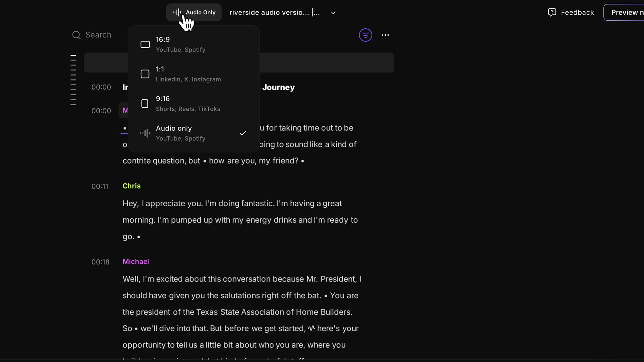Click the Feedback link
The width and height of the screenshot is (644, 362).
click(x=577, y=13)
